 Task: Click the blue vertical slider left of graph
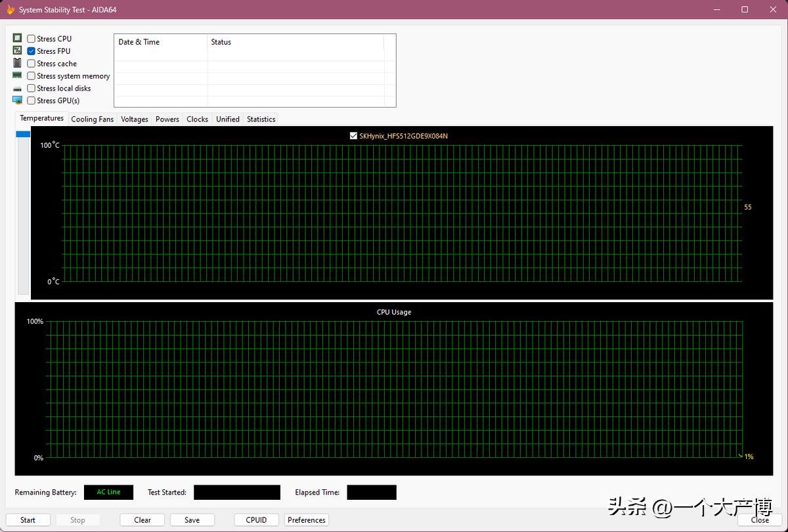point(23,134)
